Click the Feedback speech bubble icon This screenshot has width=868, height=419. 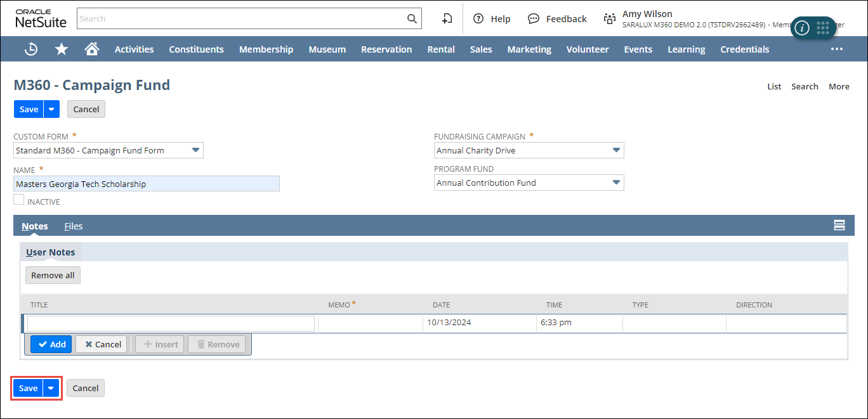[534, 19]
